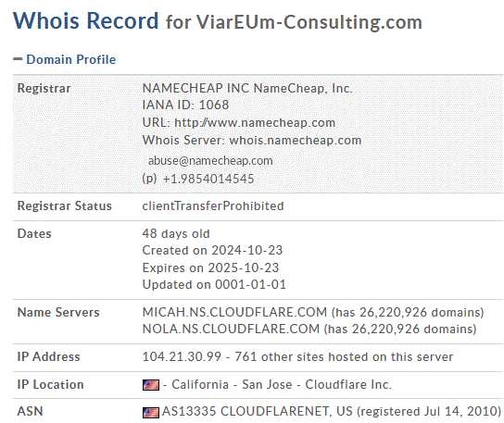The width and height of the screenshot is (504, 423).
Task: Click the IANA ID: 1068 text
Action: coord(185,105)
